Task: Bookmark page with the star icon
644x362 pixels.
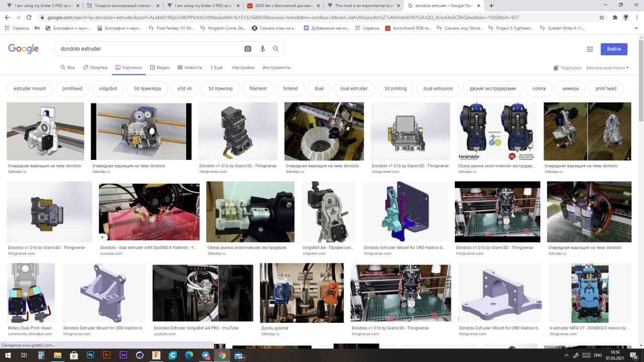Action: point(602,17)
